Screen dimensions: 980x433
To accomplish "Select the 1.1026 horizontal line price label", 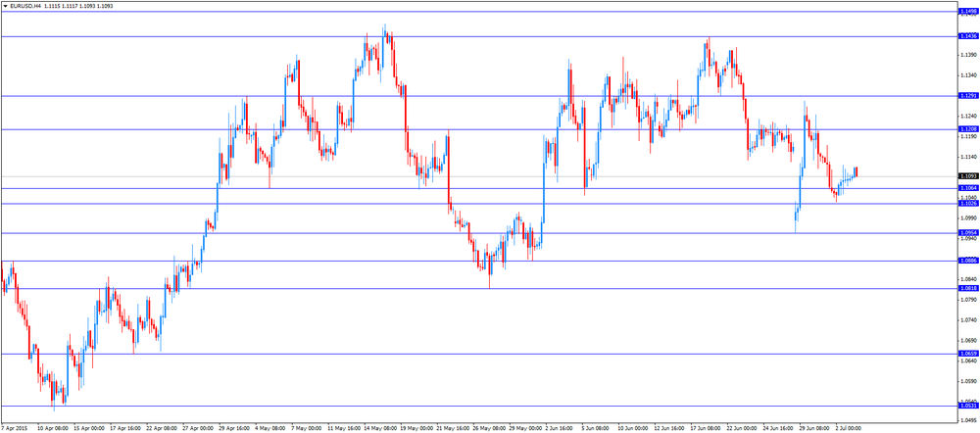I will coord(967,203).
